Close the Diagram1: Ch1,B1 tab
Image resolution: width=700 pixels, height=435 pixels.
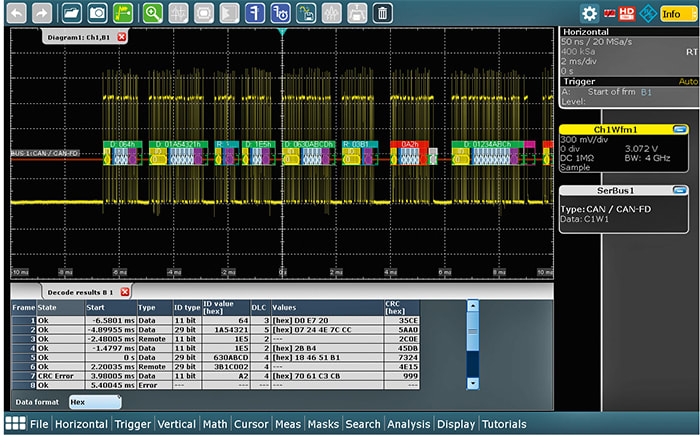pyautogui.click(x=122, y=37)
